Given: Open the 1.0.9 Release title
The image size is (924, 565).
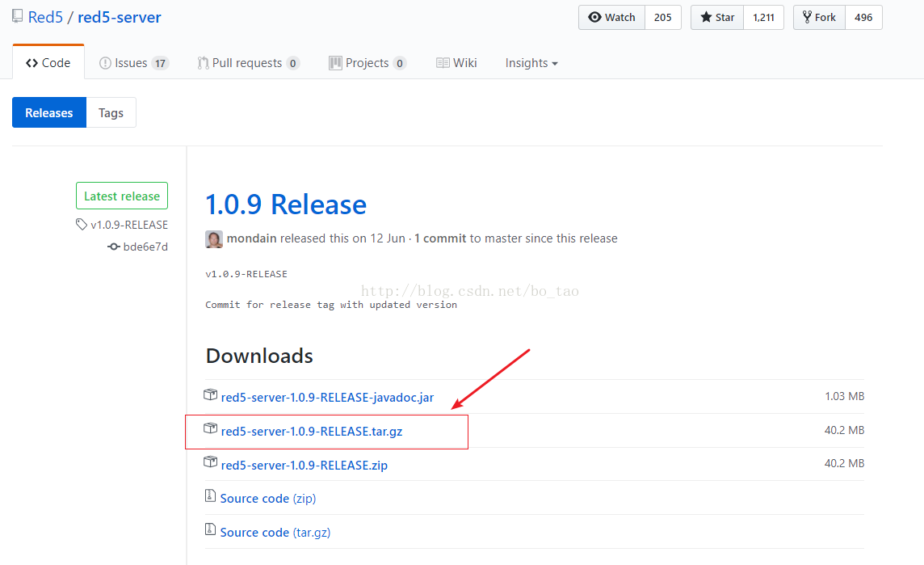Looking at the screenshot, I should tap(286, 204).
